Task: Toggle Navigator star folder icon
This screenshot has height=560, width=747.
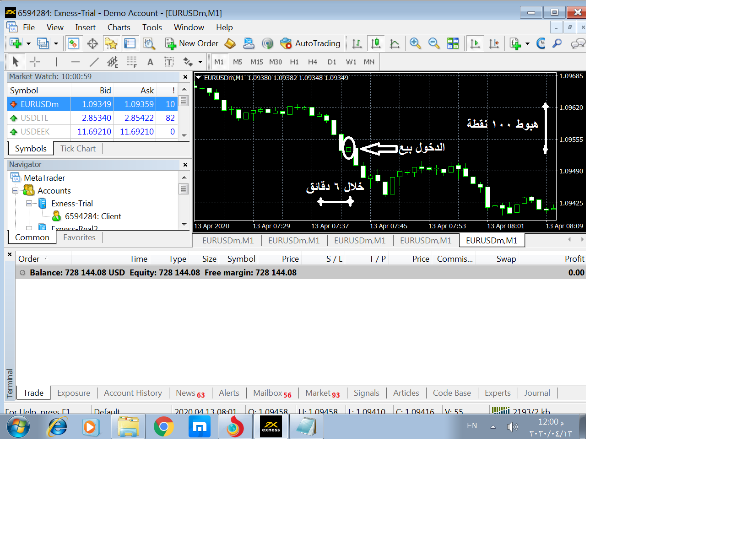Action: [111, 43]
